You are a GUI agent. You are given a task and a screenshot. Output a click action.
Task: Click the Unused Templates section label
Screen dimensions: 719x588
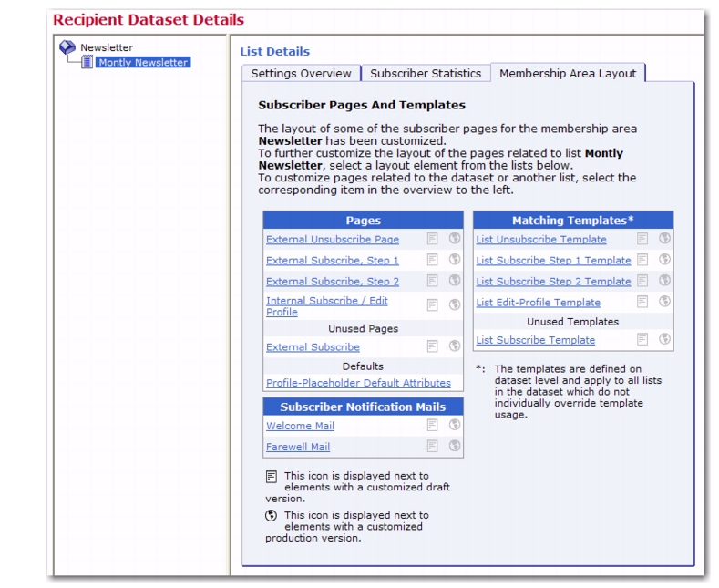coord(572,322)
